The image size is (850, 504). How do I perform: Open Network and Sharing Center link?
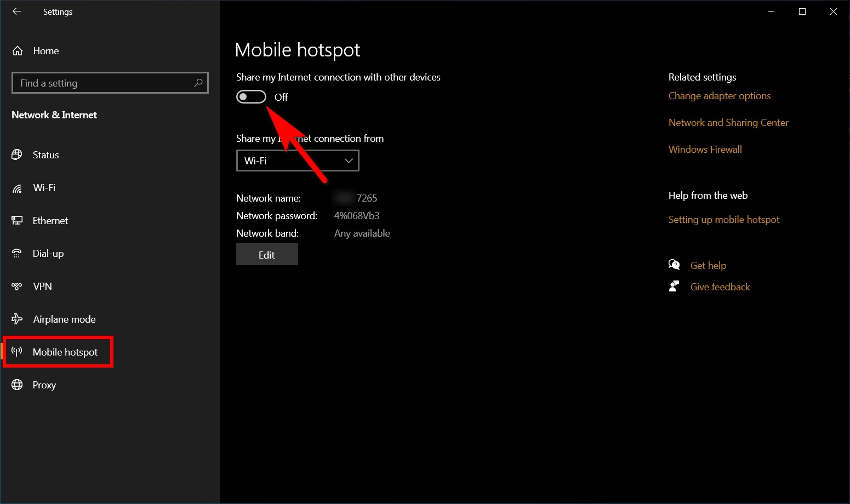tap(728, 123)
